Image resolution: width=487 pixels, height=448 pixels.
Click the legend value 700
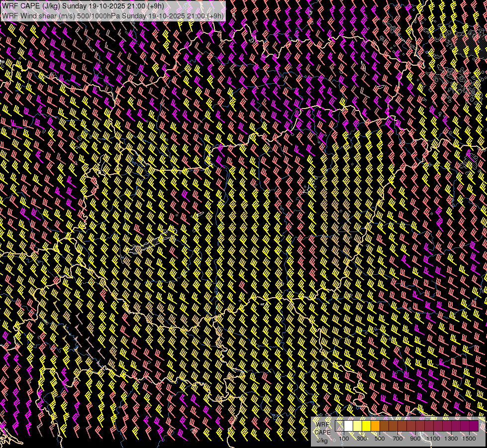(397, 439)
